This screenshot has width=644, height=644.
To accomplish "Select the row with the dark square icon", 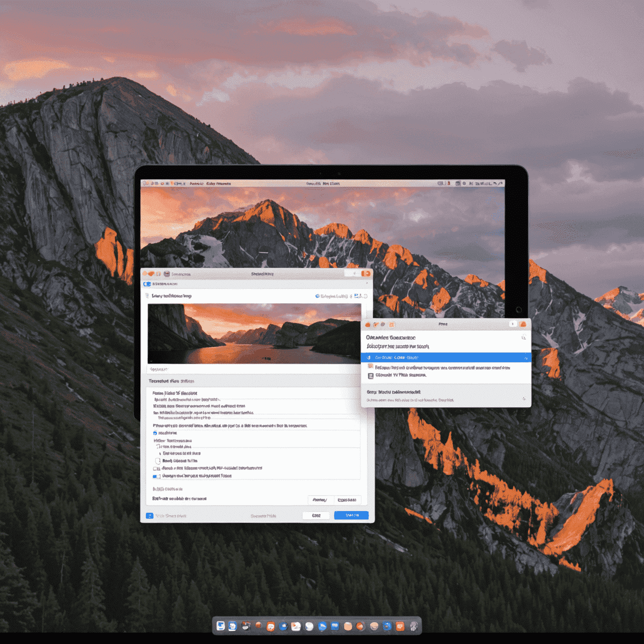I will (446, 376).
